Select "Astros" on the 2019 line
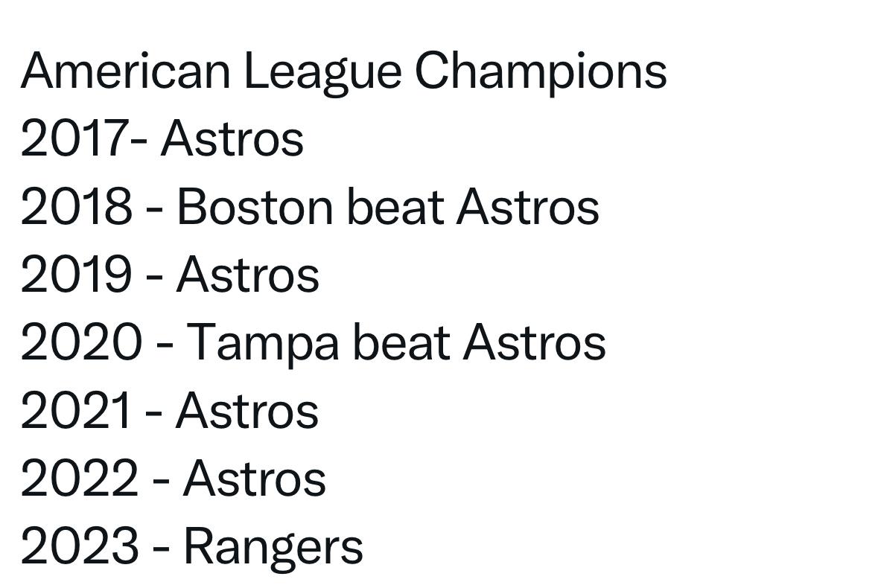Screen dimensions: 878x588 247,275
